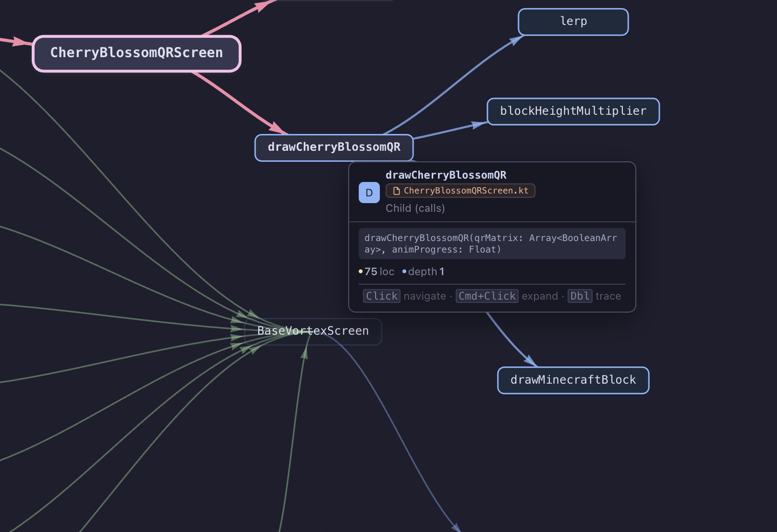Select the CherryBlossomQRScreen root node

click(136, 53)
